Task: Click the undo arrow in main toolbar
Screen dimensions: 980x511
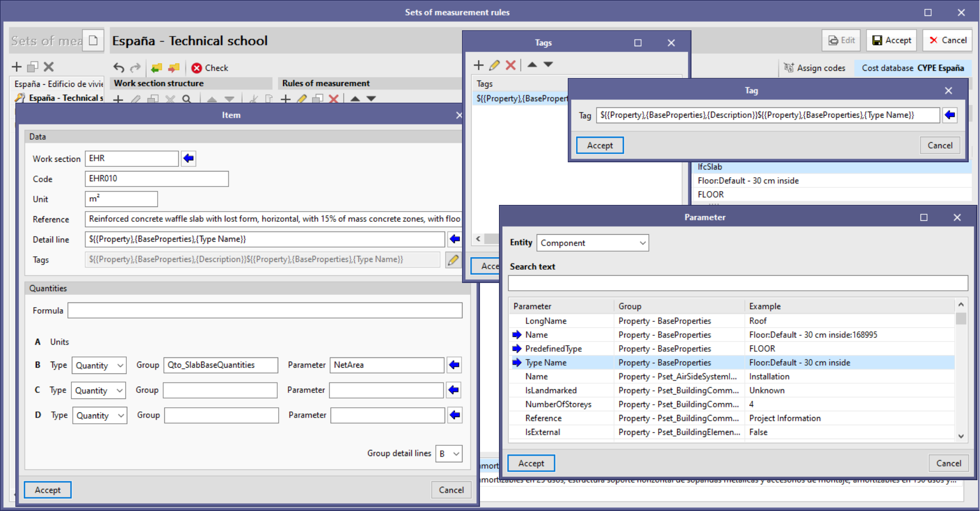Action: point(119,67)
